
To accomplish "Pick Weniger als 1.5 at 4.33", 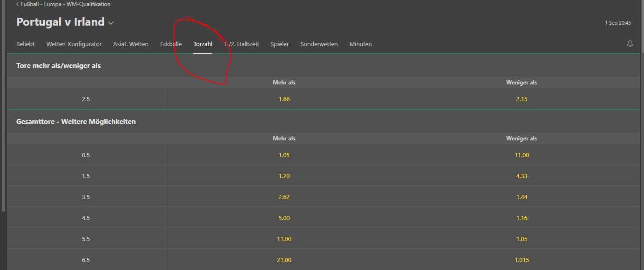I will pyautogui.click(x=522, y=176).
